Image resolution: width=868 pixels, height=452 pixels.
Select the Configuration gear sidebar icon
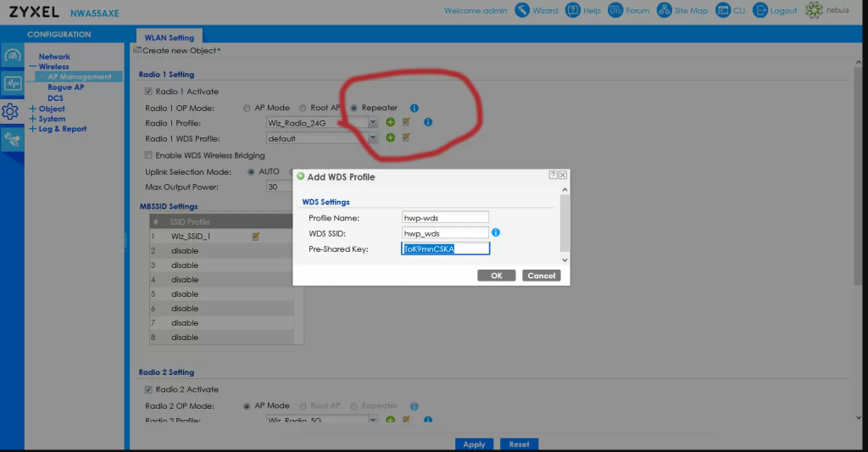11,111
